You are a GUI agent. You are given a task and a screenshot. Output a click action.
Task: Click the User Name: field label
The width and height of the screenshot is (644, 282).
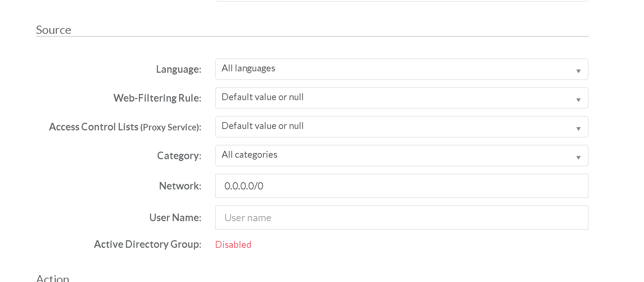tap(175, 218)
